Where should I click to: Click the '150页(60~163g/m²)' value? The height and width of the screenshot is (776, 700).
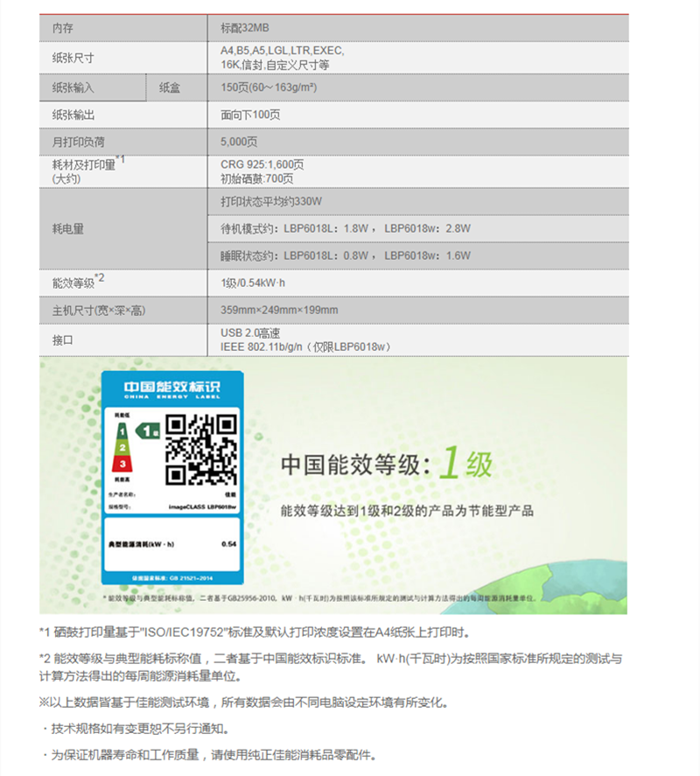pos(269,87)
